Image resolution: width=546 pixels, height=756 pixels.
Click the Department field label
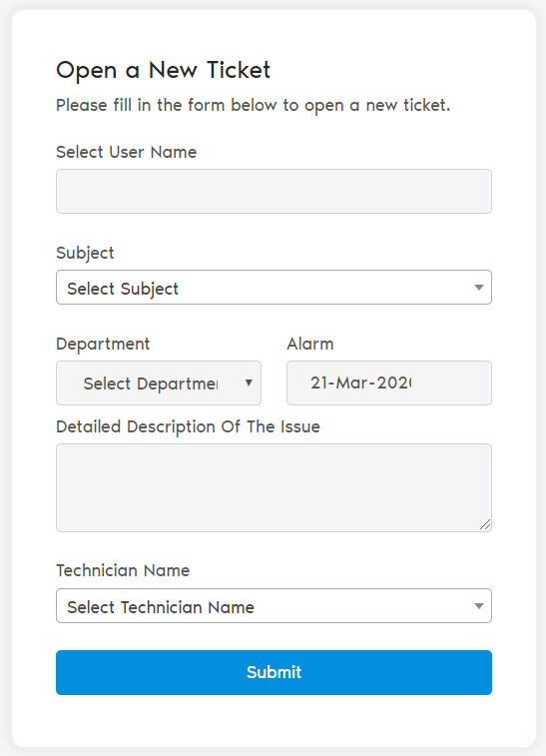(103, 345)
